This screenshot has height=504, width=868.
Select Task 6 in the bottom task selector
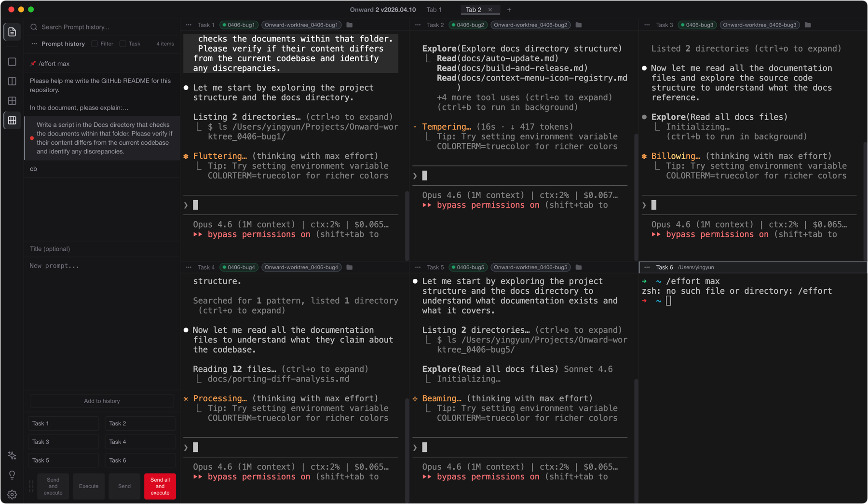pyautogui.click(x=140, y=460)
